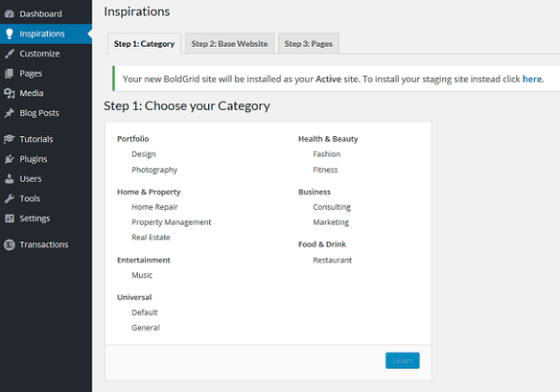Image resolution: width=560 pixels, height=392 pixels.
Task: Choose the Fashion category
Action: point(327,154)
